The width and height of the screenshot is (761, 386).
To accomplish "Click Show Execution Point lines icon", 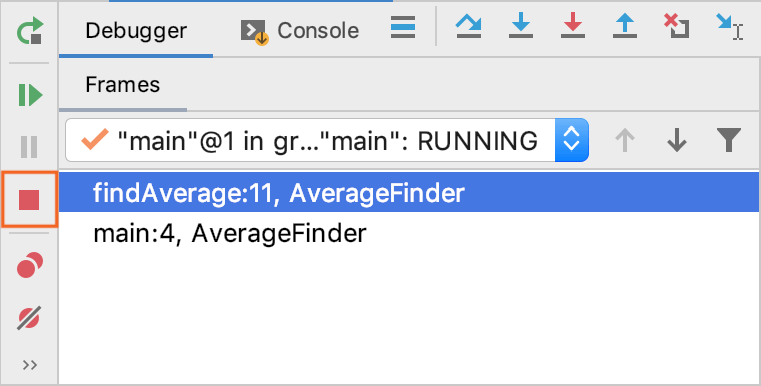I will coord(403,27).
